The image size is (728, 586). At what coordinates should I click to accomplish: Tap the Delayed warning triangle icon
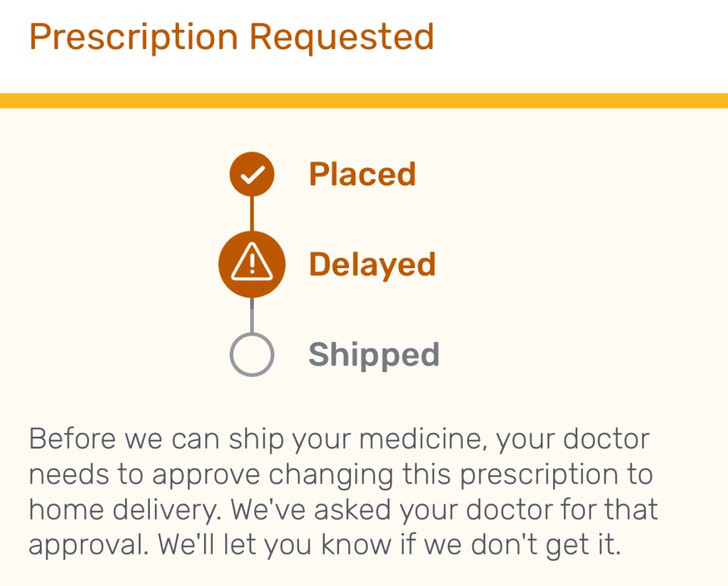pos(252,265)
